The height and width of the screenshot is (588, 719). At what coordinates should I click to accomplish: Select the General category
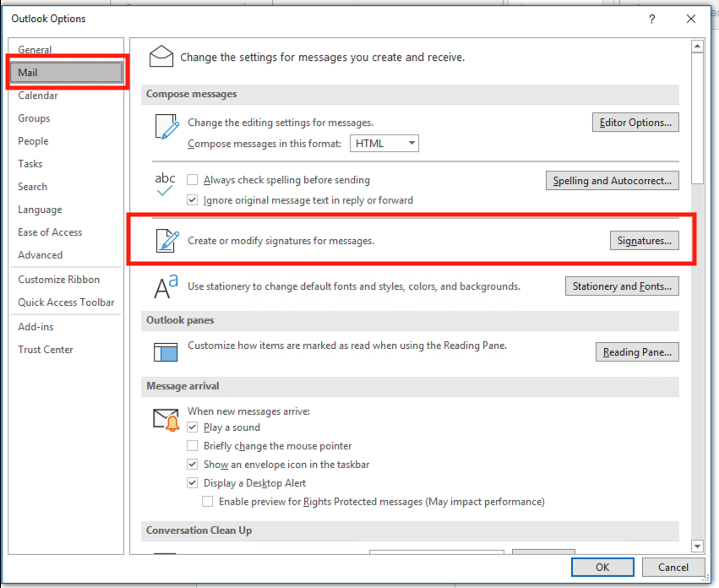click(66, 50)
